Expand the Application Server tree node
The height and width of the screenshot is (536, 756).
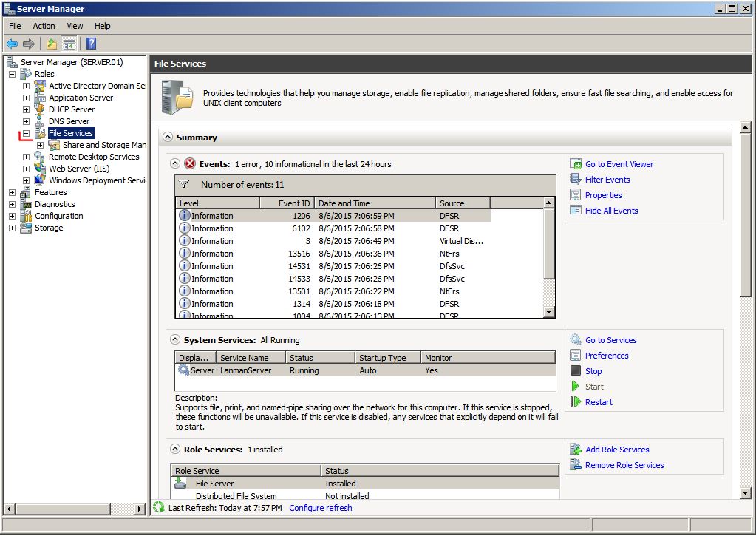pyautogui.click(x=26, y=98)
